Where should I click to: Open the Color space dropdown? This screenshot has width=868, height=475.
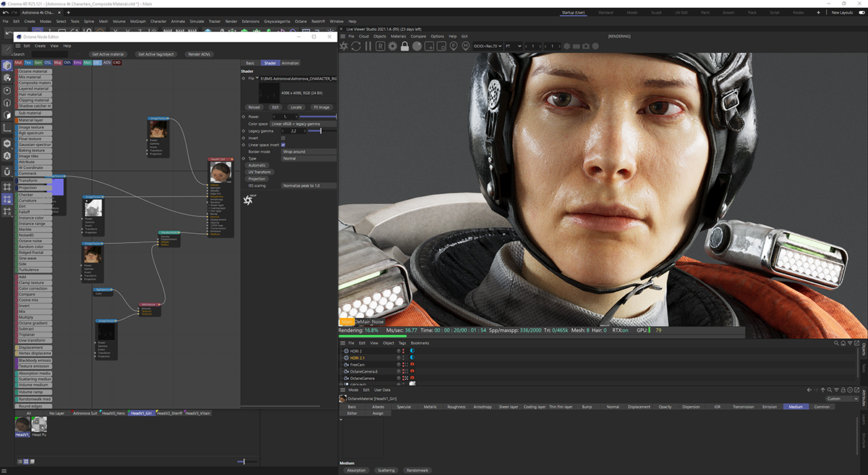(x=303, y=124)
